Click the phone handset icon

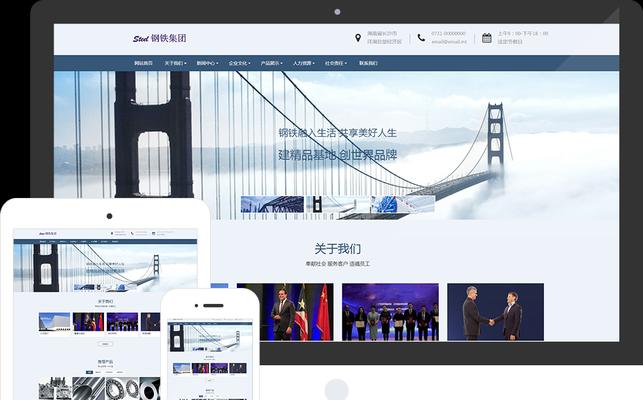[421, 38]
